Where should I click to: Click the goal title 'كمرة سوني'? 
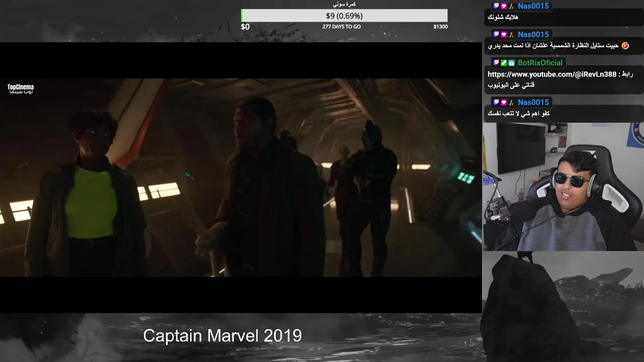(x=344, y=4)
